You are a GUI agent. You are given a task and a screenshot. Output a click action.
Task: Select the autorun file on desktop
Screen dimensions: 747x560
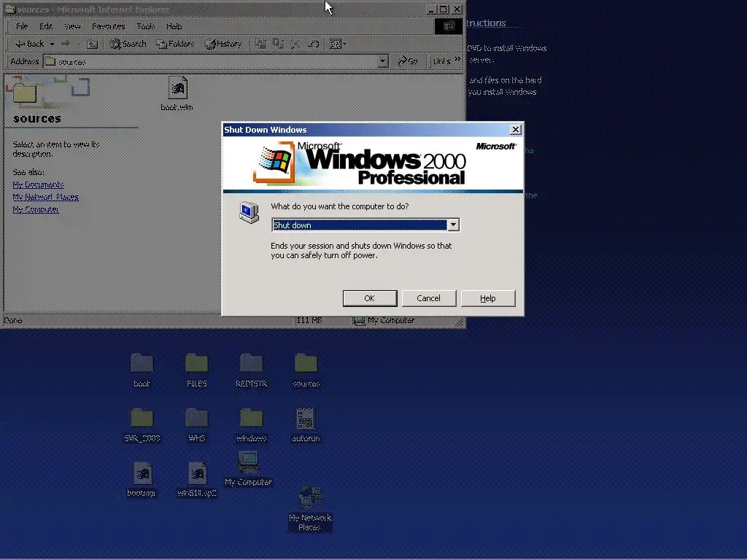click(x=306, y=425)
